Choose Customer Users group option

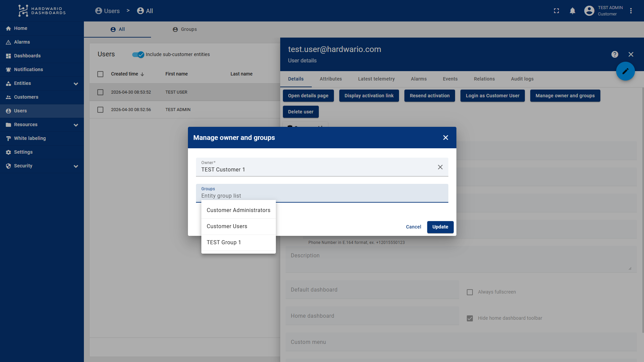point(239,226)
